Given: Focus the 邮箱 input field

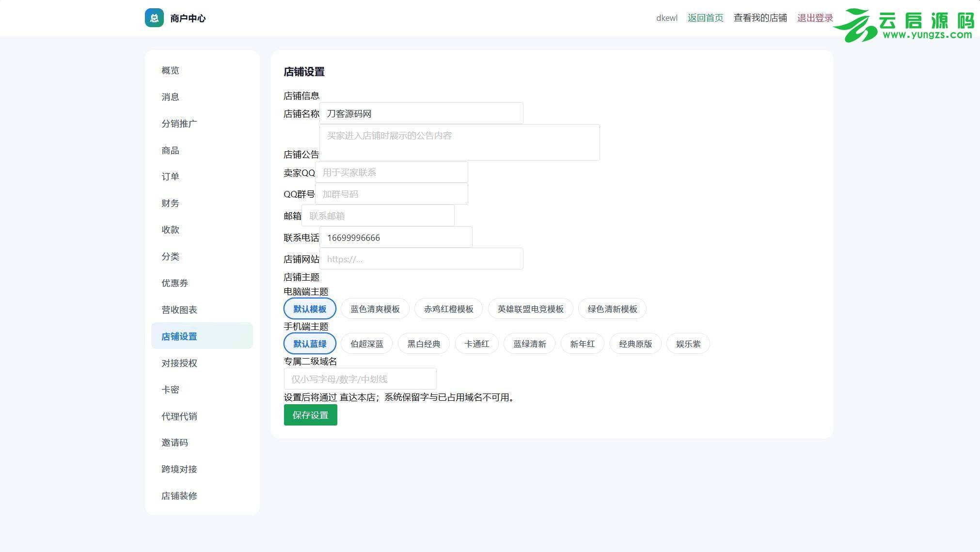Looking at the screenshot, I should tap(378, 216).
